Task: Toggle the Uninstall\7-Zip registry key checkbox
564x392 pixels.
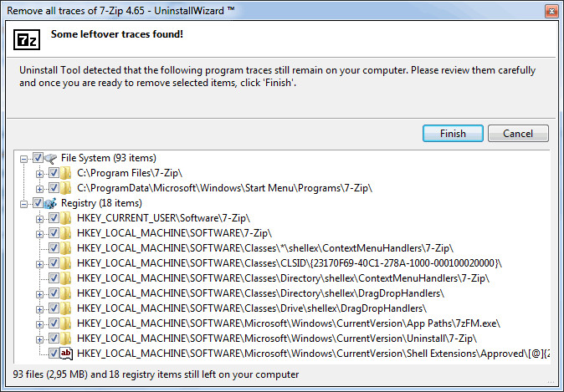Action: tap(54, 339)
